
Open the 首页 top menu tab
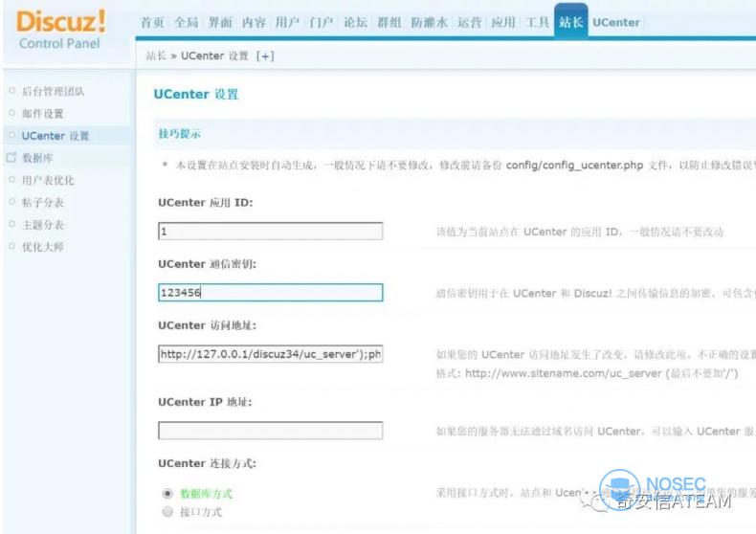pos(152,23)
